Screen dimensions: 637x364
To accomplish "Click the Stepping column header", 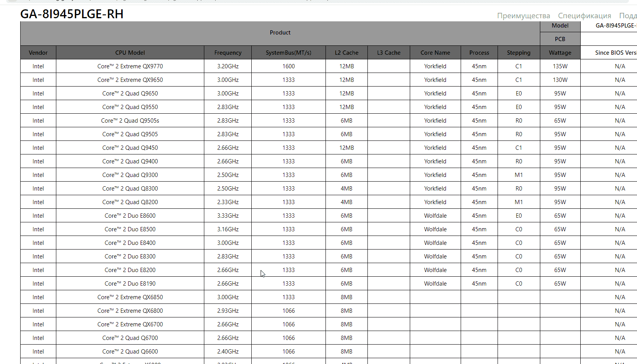I will click(x=519, y=53).
